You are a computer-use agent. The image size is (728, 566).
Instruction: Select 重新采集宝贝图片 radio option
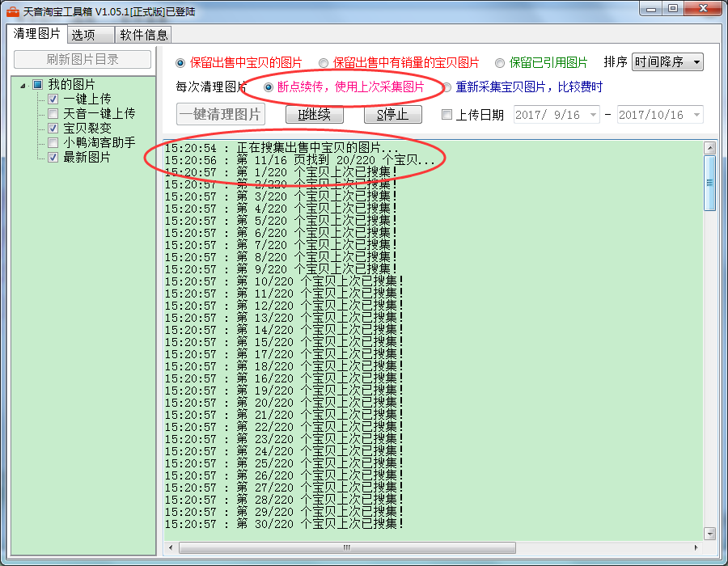point(447,87)
